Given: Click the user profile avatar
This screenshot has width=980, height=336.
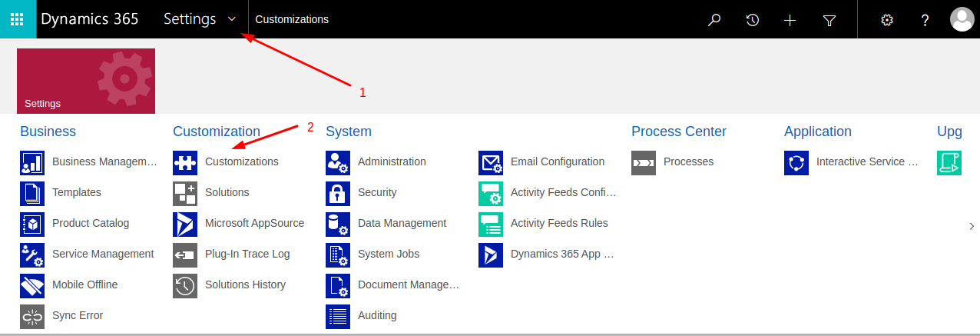Looking at the screenshot, I should pos(962,20).
